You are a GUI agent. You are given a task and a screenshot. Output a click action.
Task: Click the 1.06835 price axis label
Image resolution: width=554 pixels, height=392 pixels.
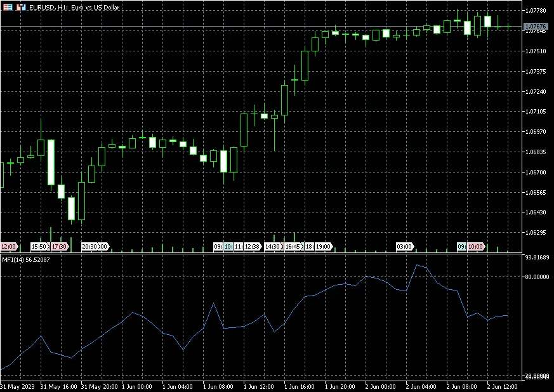pyautogui.click(x=536, y=152)
